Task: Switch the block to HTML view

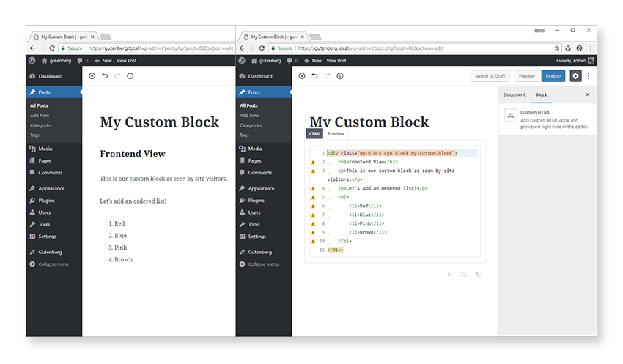Action: 314,134
